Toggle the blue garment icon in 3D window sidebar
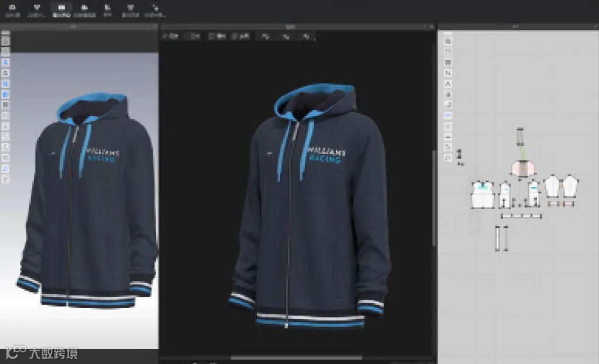This screenshot has width=599, height=364. [5, 94]
